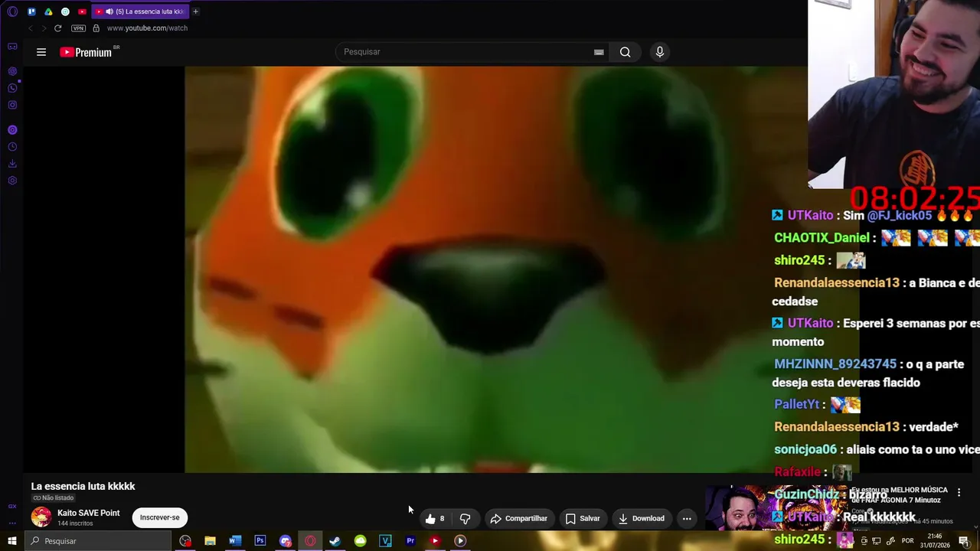
Task: Click the Download button
Action: pyautogui.click(x=642, y=518)
